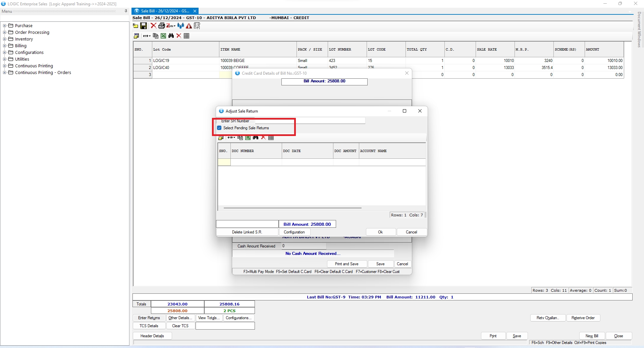Click the grid icon in the main bill grid toolbar
This screenshot has width=644, height=348.
[x=186, y=36]
